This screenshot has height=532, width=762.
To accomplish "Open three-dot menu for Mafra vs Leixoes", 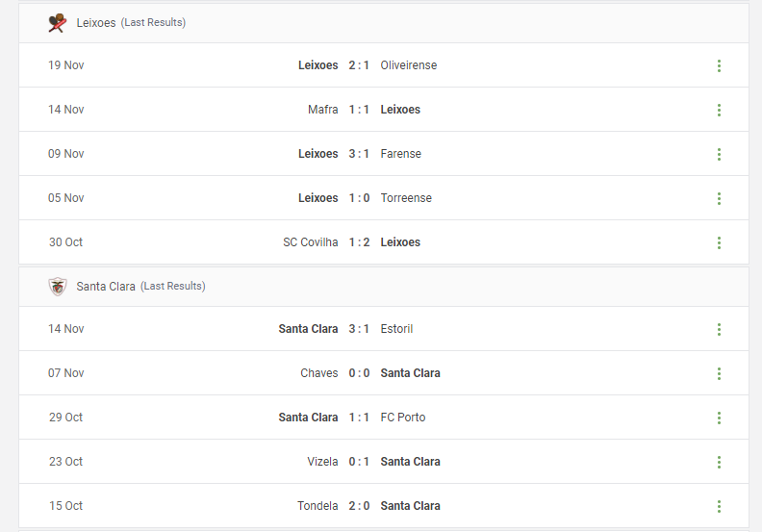I will coord(719,110).
